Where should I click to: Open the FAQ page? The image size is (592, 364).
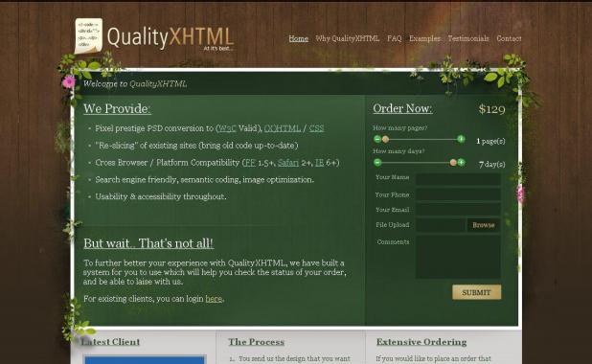(394, 38)
